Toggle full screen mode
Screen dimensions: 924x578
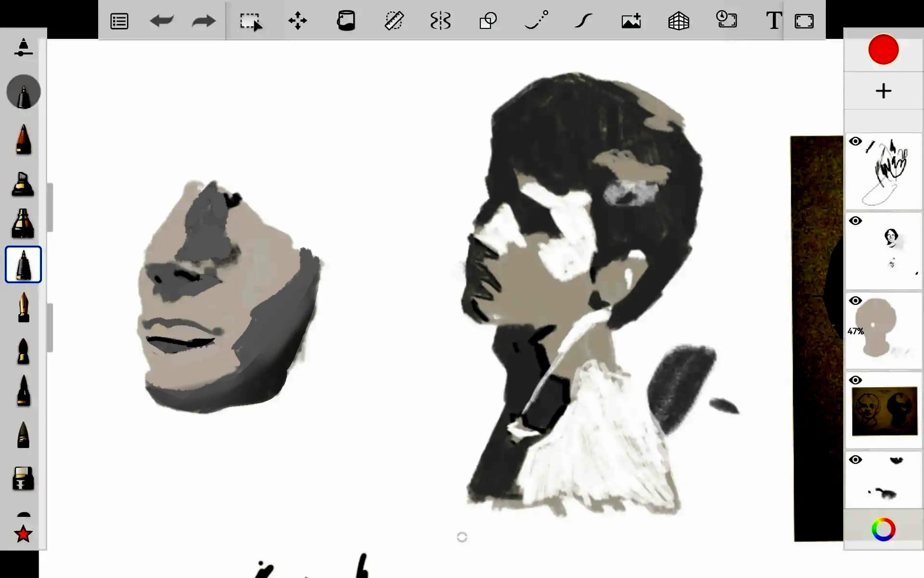(x=804, y=21)
